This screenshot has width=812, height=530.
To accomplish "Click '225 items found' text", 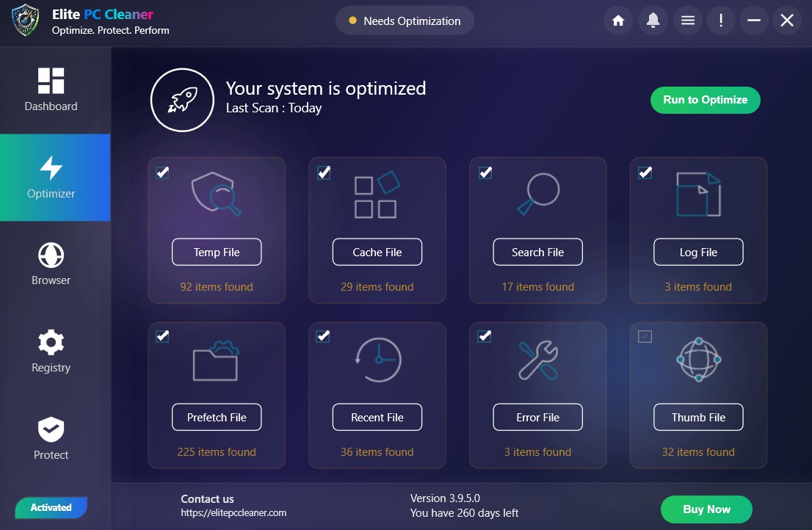I will tap(217, 452).
